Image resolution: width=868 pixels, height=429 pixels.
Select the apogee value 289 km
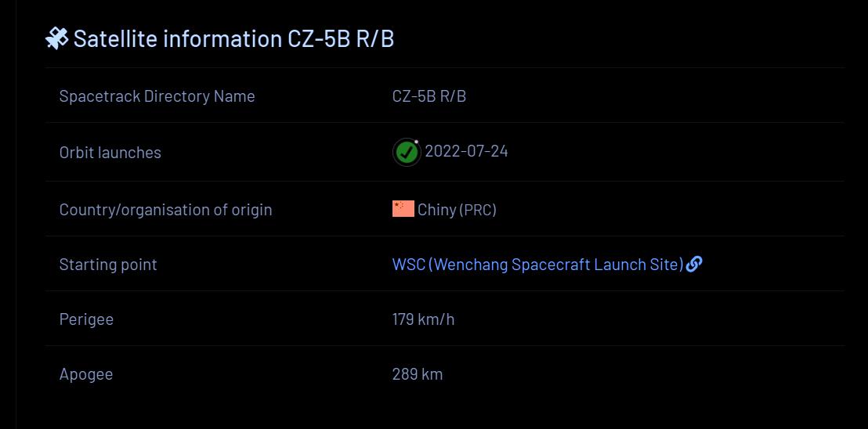[417, 374]
